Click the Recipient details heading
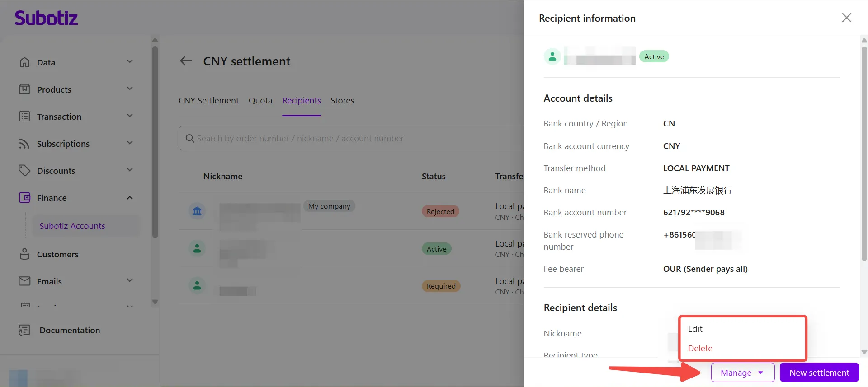 580,308
